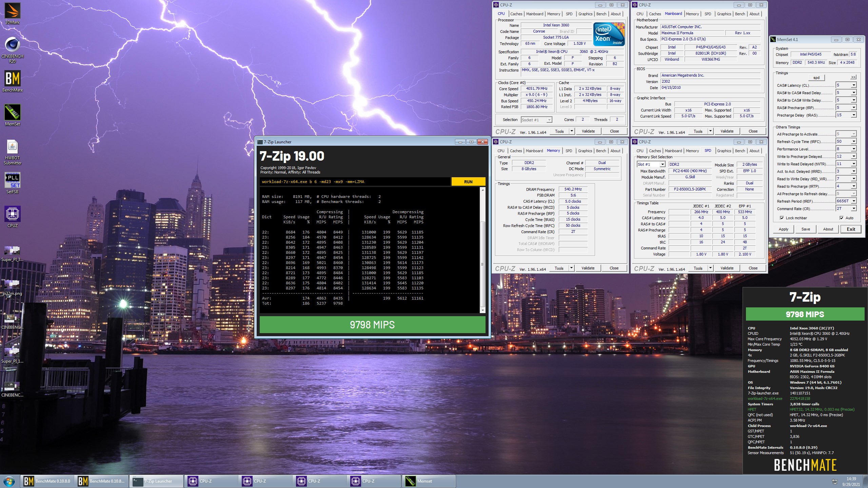The image size is (868, 488).
Task: Click the yellow RUN button in 7-Zip Launcher
Action: [468, 182]
